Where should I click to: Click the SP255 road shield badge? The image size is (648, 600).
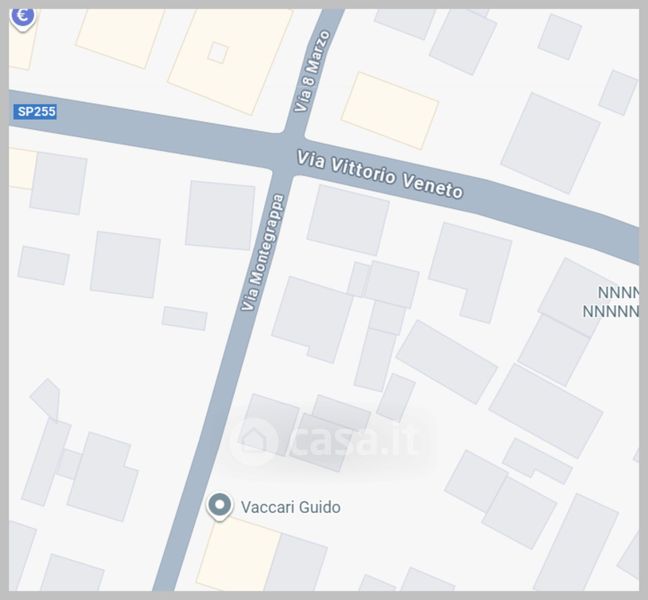(x=35, y=112)
